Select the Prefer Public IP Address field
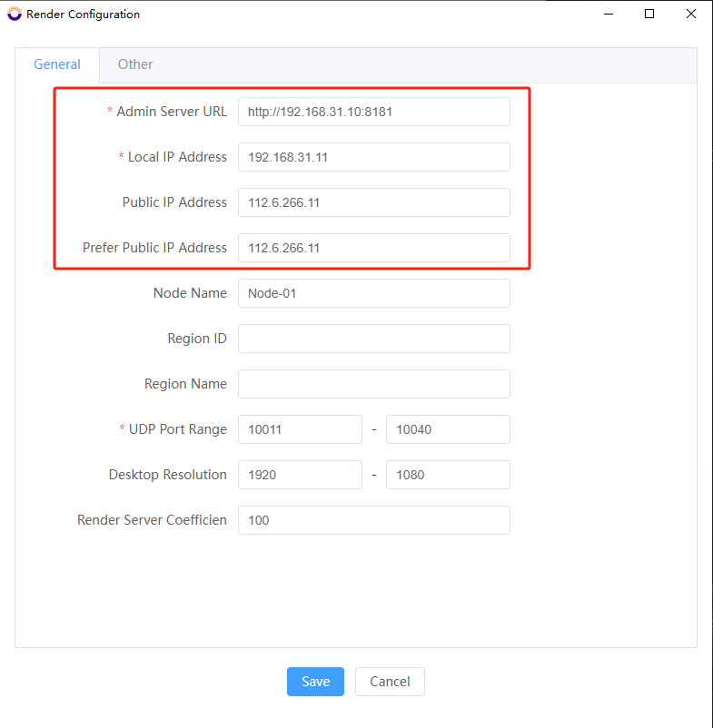The width and height of the screenshot is (713, 728). click(373, 248)
